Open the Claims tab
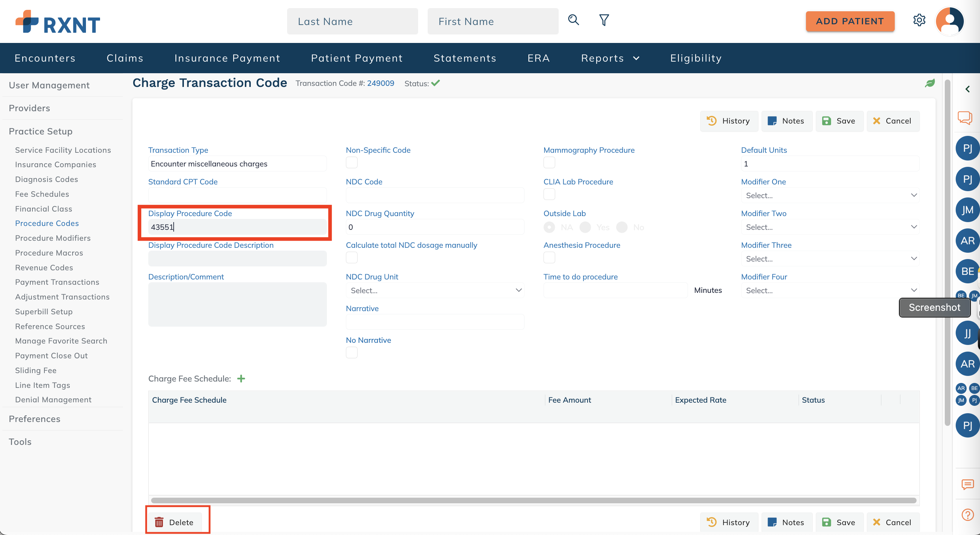This screenshot has height=535, width=980. point(125,58)
